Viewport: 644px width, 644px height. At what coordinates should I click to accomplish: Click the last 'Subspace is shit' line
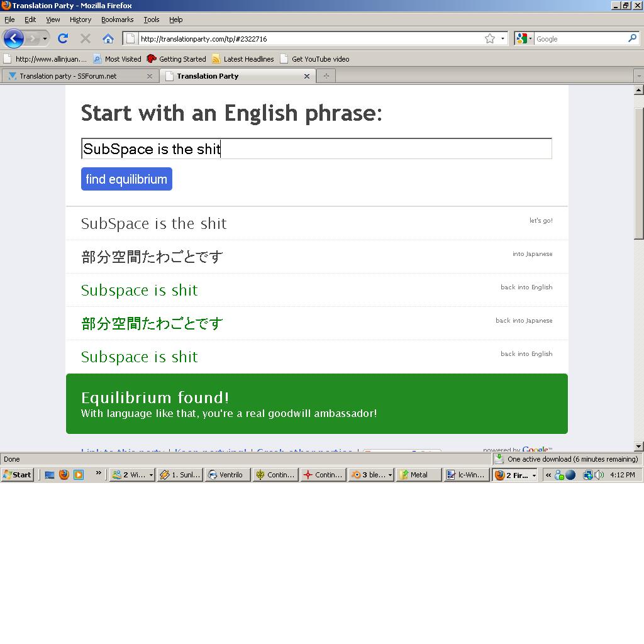(139, 357)
